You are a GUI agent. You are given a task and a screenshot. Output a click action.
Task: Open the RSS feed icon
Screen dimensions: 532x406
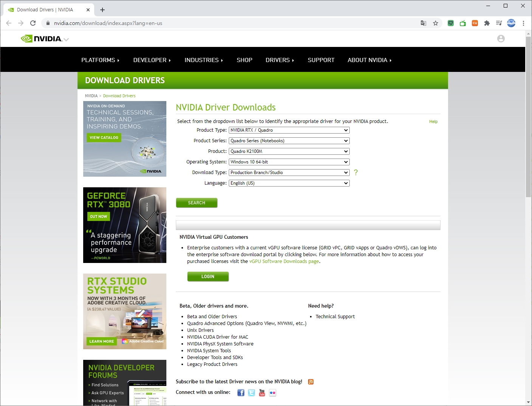[x=311, y=382]
